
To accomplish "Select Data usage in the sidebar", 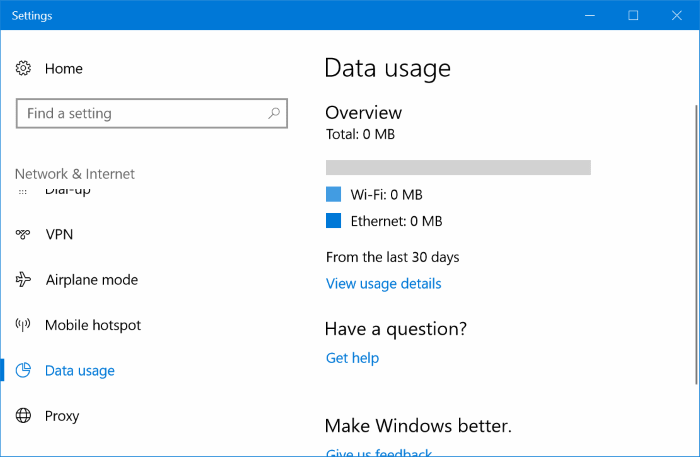I will point(79,371).
